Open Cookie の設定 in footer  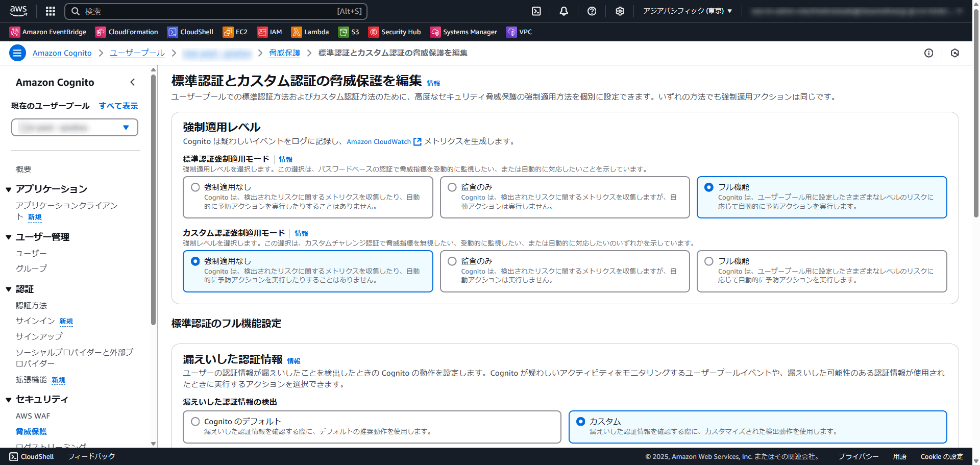point(942,457)
